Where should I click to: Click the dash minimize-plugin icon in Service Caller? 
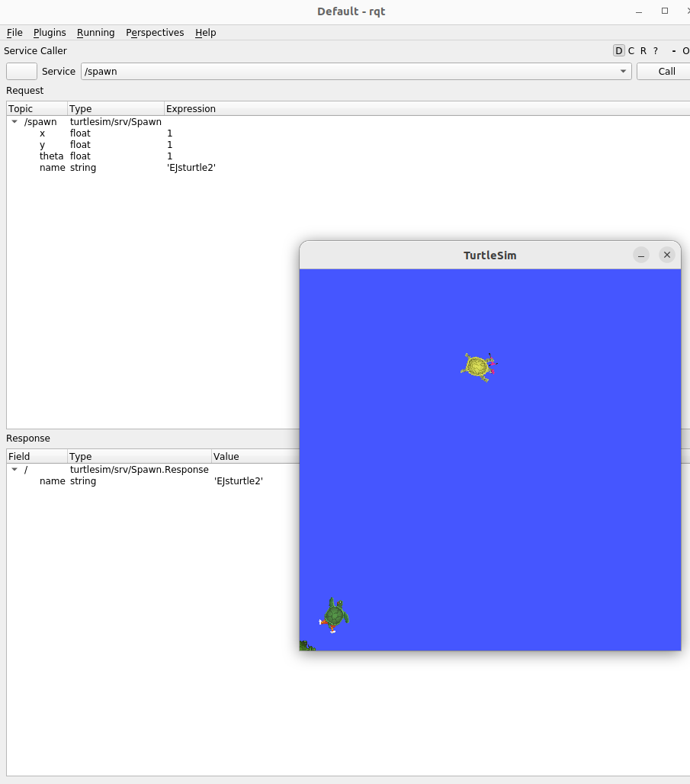point(674,50)
